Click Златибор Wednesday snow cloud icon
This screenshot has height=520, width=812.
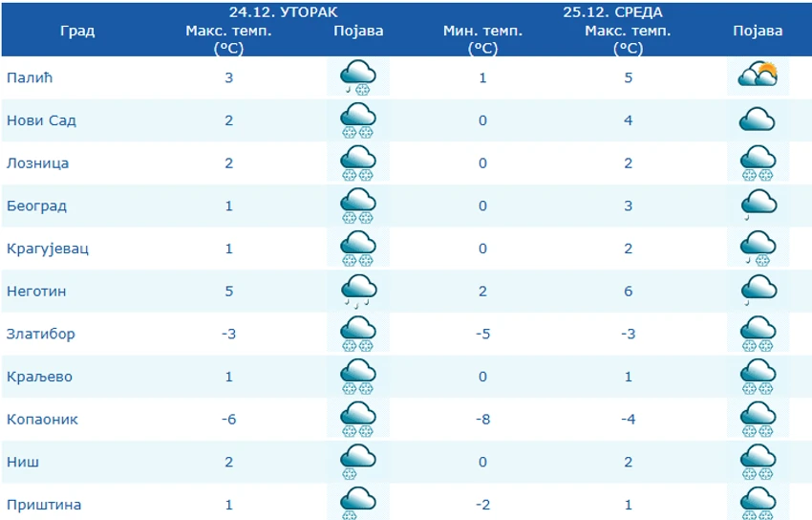pos(759,334)
